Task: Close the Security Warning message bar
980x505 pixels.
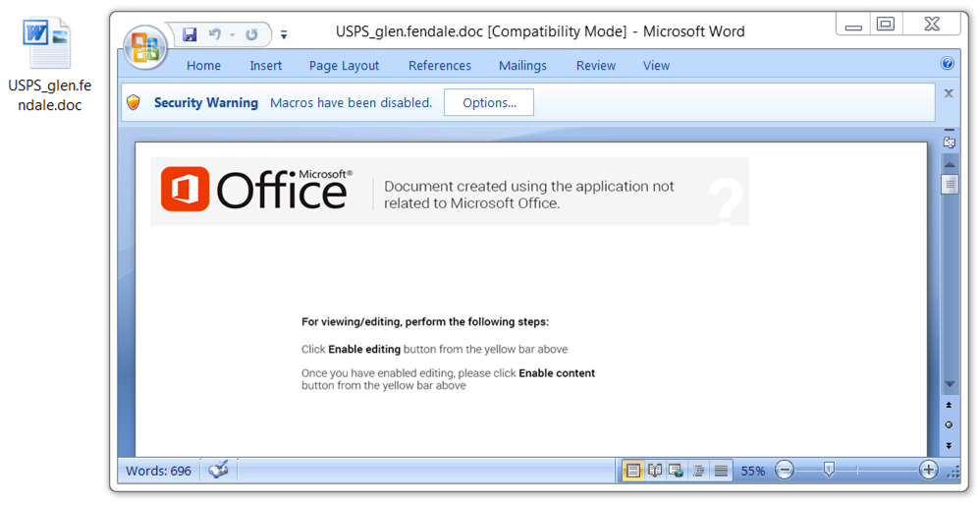Action: point(949,93)
